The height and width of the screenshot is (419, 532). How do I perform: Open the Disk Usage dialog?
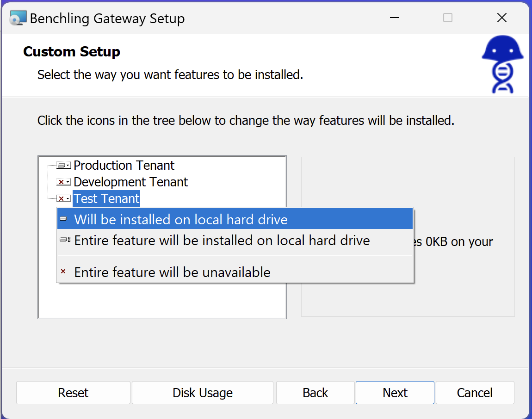(203, 393)
